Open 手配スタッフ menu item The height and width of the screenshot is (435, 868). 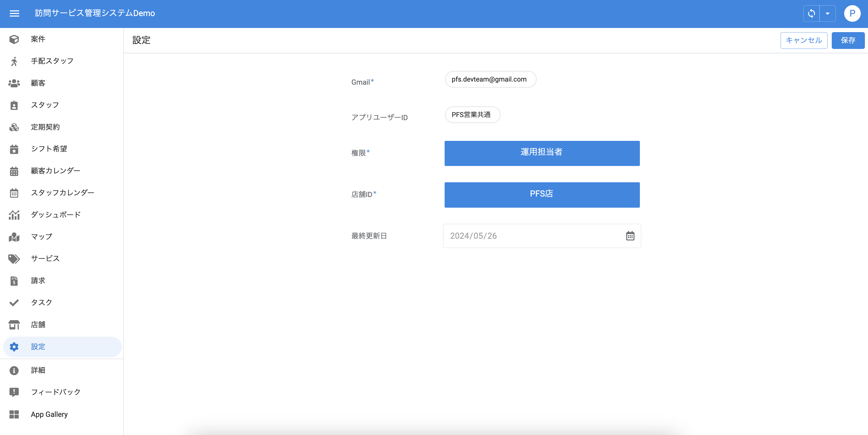point(62,61)
